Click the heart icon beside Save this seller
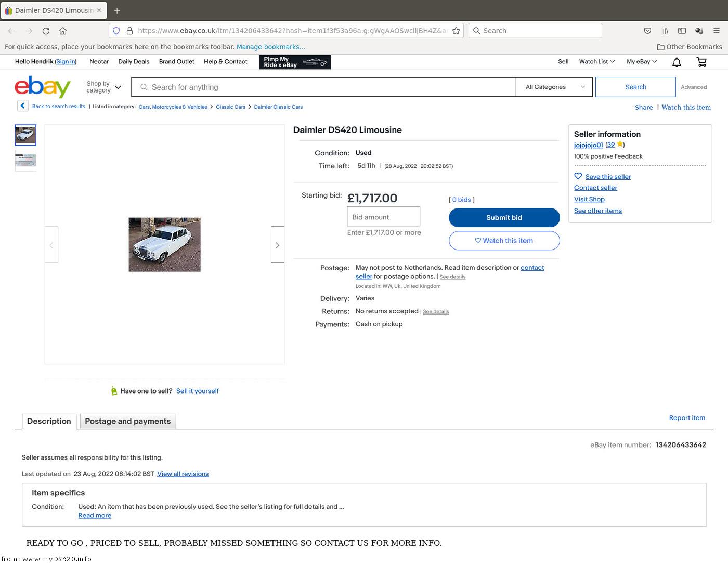Screen dimensions: 728x563 coord(578,176)
